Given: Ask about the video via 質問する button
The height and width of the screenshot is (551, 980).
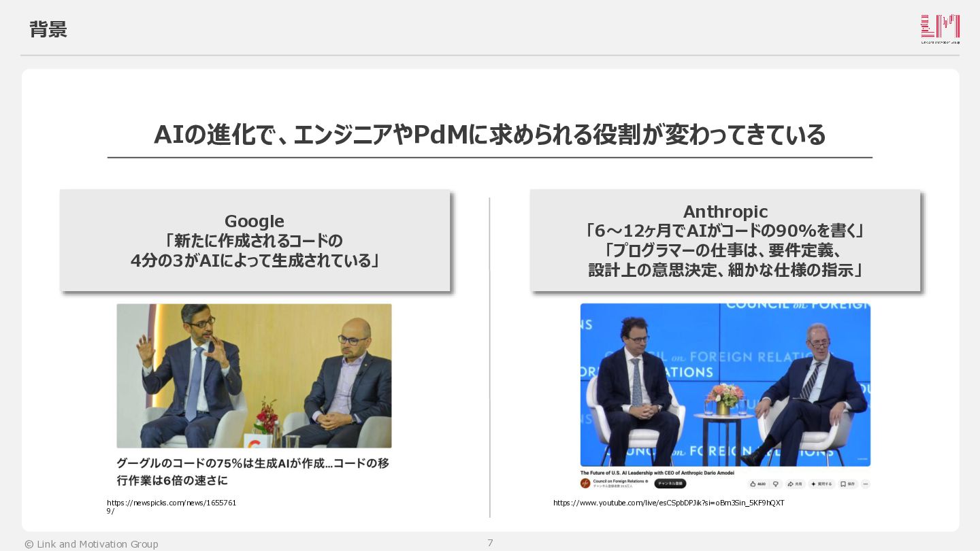Looking at the screenshot, I should (x=822, y=484).
